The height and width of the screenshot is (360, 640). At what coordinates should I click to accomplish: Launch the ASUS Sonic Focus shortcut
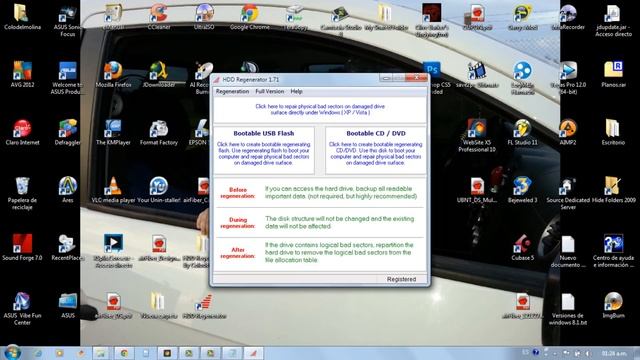click(x=67, y=20)
